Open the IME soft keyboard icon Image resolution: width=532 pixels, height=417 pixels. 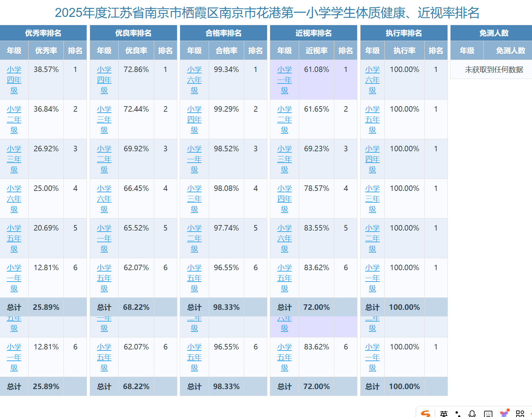(488, 414)
